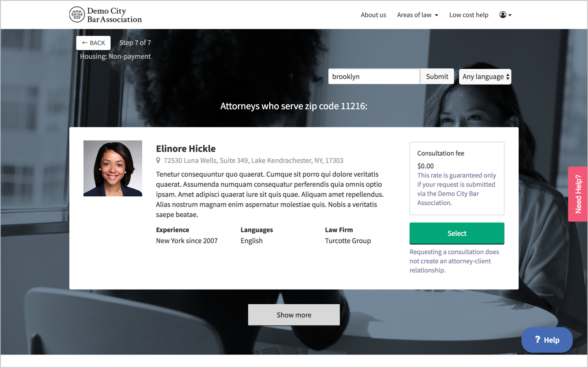Click the BACK button
The height and width of the screenshot is (368, 588).
pos(94,43)
